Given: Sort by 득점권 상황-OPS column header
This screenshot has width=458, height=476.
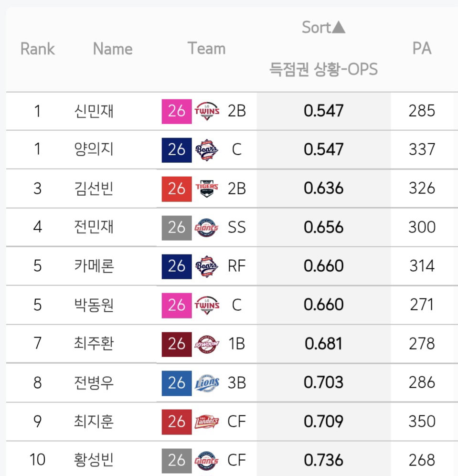Looking at the screenshot, I should [323, 69].
